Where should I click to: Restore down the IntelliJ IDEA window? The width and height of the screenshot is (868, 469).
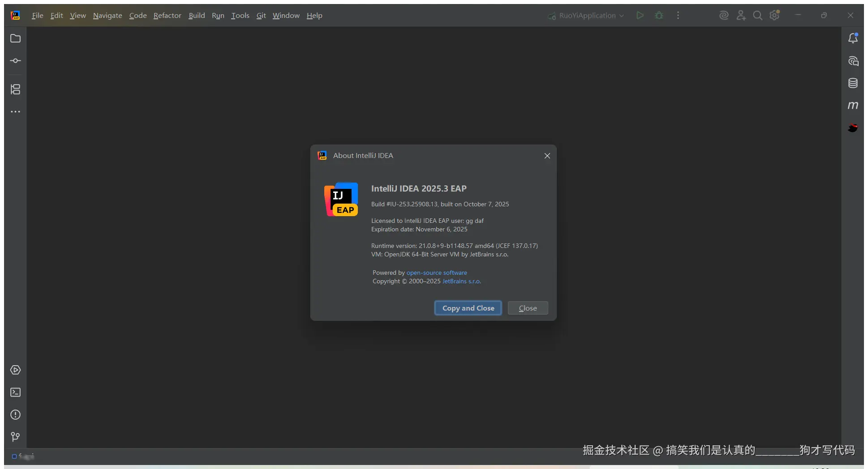click(824, 15)
